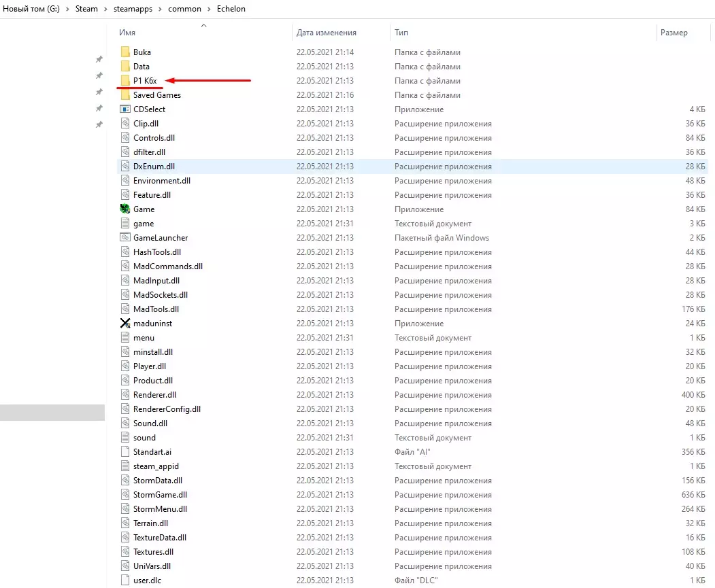
Task: Select the StormData.dll file name
Action: [x=158, y=481]
